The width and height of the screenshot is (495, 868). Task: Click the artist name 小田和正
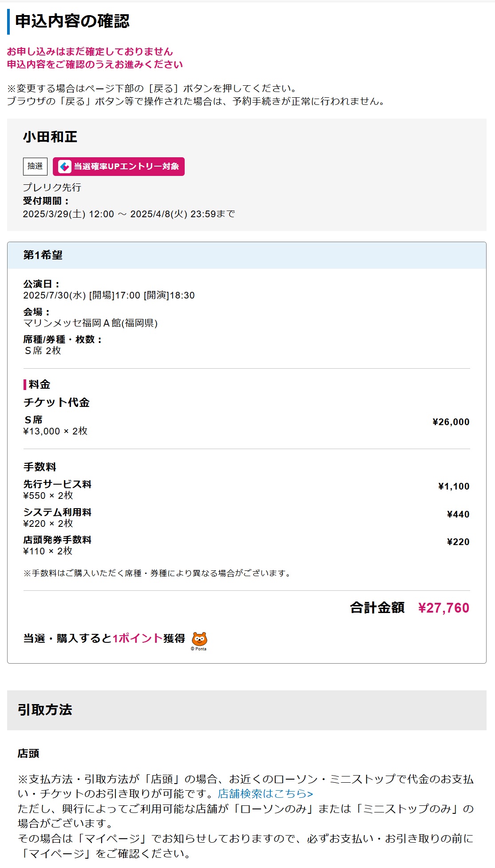coord(50,137)
